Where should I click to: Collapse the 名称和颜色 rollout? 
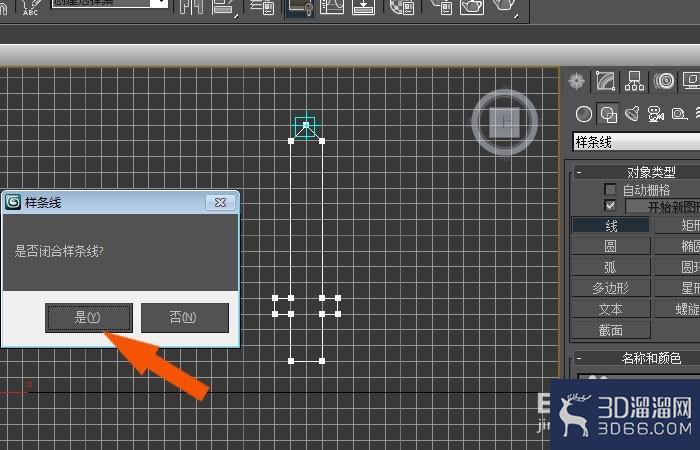click(579, 358)
